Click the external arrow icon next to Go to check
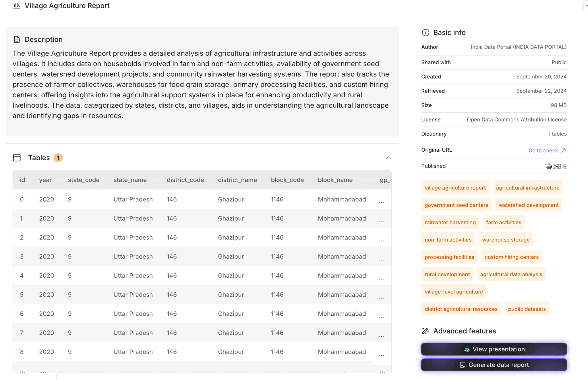 click(563, 151)
